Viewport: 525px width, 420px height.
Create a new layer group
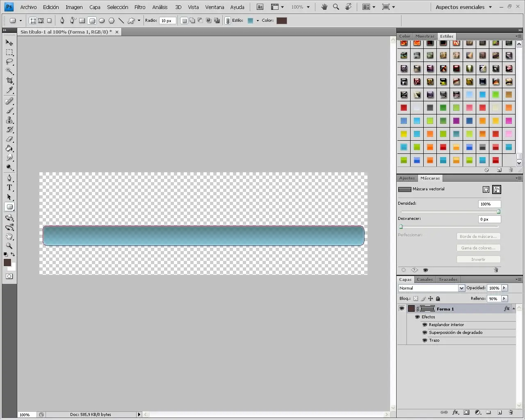click(x=488, y=412)
